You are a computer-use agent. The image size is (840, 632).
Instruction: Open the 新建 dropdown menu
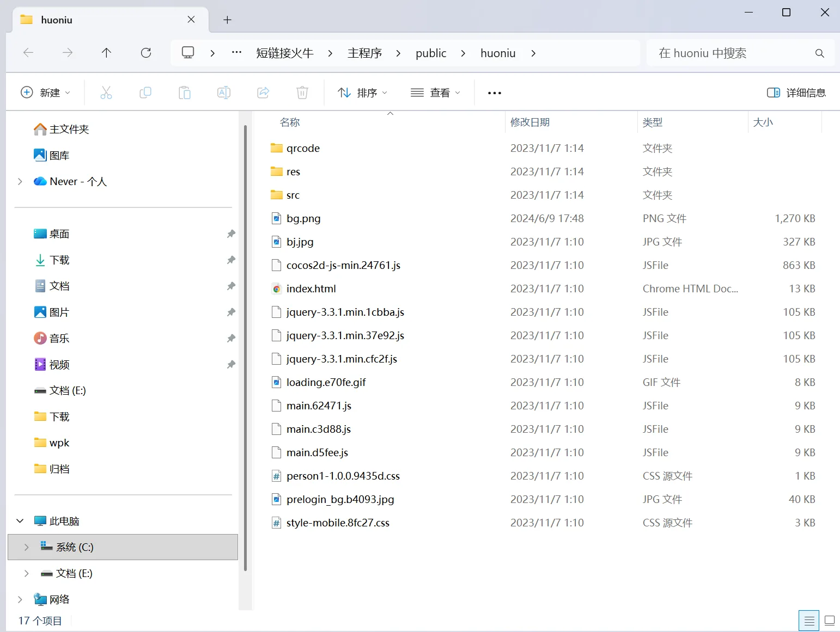[45, 93]
